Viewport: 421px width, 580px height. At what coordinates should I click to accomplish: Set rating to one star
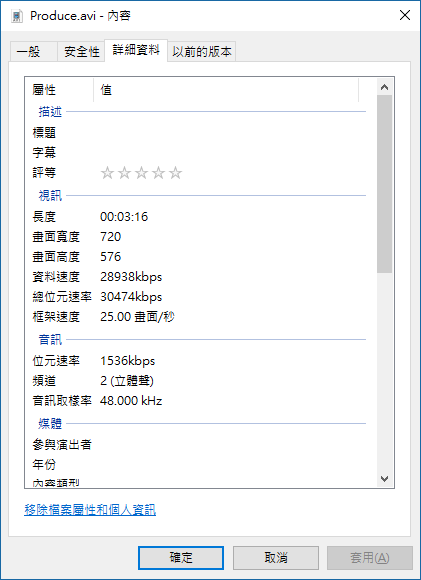(x=107, y=173)
